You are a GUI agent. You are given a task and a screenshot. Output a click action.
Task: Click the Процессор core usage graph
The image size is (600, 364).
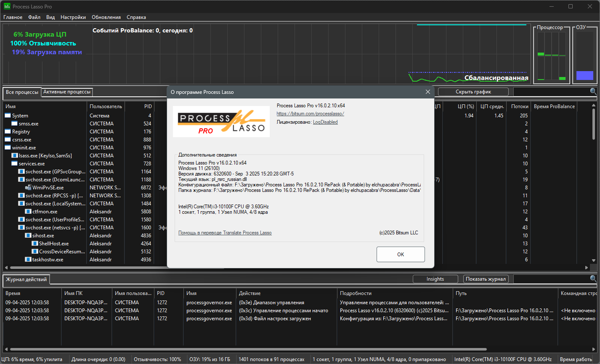pyautogui.click(x=552, y=56)
